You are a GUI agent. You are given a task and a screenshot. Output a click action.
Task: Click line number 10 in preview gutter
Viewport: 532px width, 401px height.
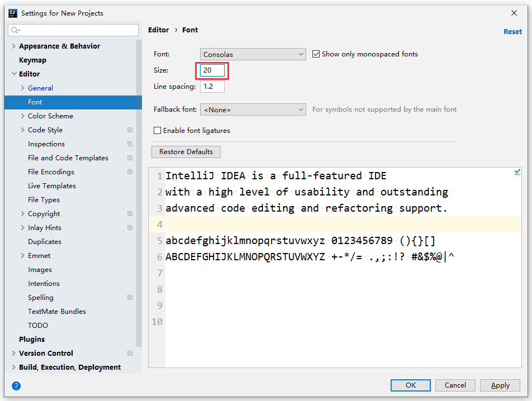(156, 322)
